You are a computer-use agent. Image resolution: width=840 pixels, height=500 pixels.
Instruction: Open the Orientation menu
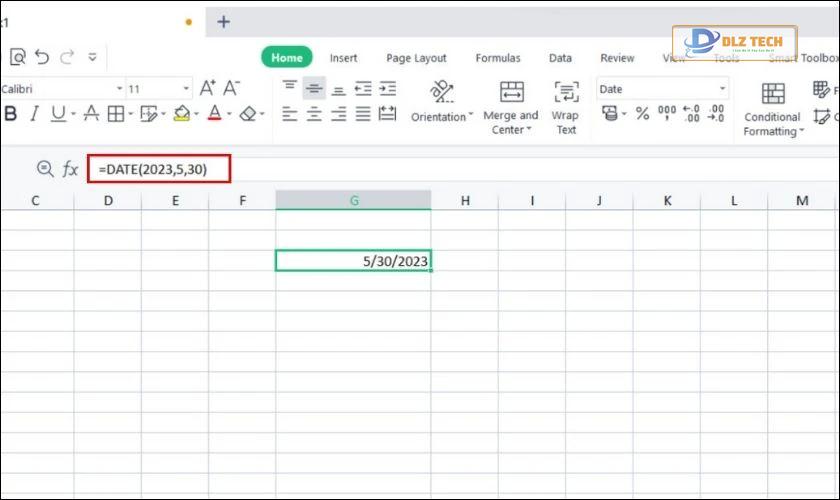tap(442, 102)
